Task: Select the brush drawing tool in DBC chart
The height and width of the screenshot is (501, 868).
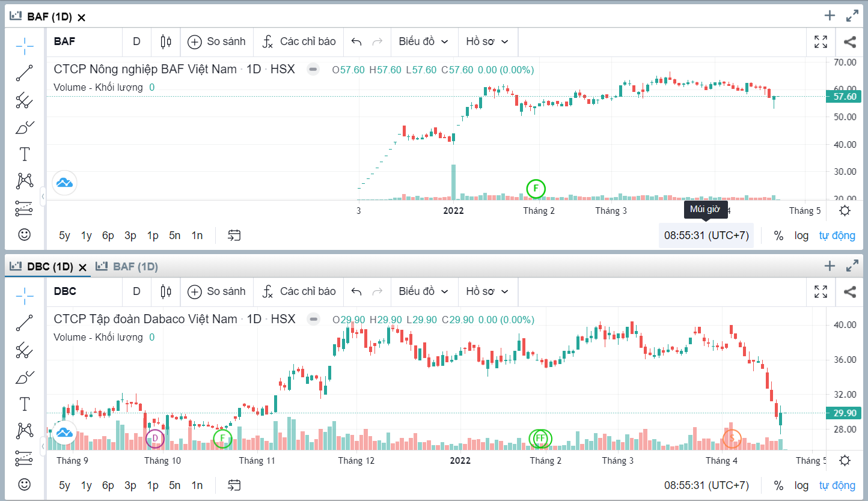Action: [x=25, y=377]
